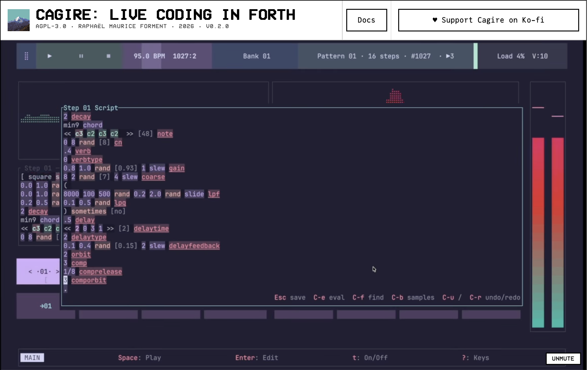Click C-r undo/redo in the editor footer
588x370 pixels.
pyautogui.click(x=496, y=298)
